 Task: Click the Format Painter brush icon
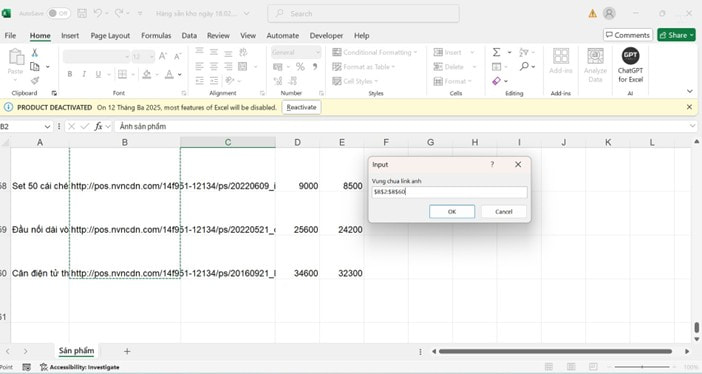coord(34,81)
